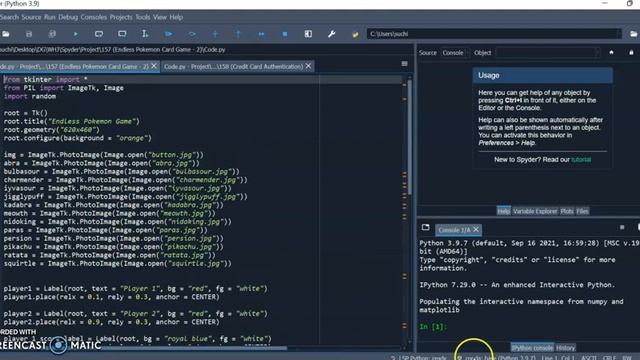This screenshot has width=640, height=360.
Task: Click the console In [1] prompt
Action: (x=433, y=327)
